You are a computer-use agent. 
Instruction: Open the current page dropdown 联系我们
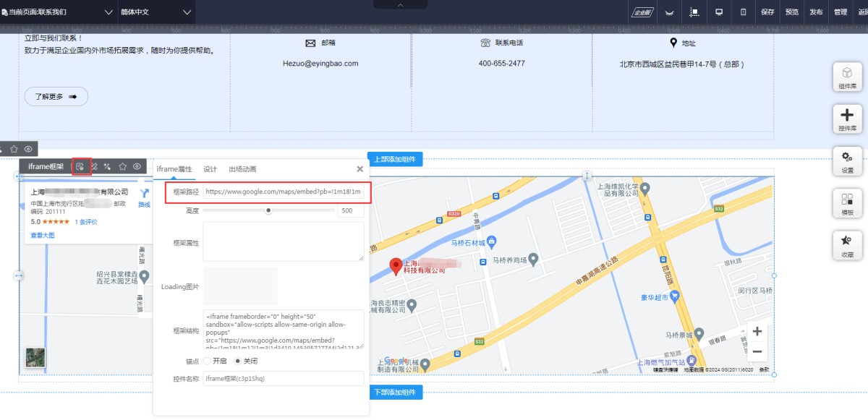coord(58,12)
